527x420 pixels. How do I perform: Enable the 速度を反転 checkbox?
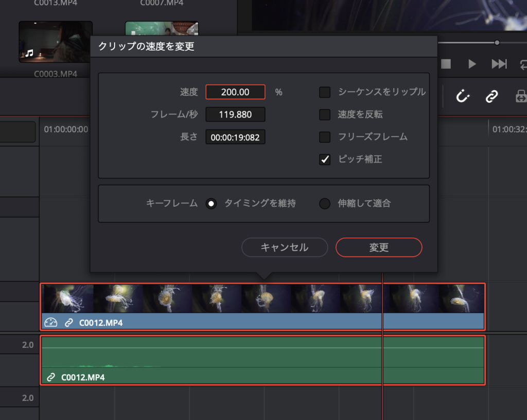pyautogui.click(x=325, y=115)
